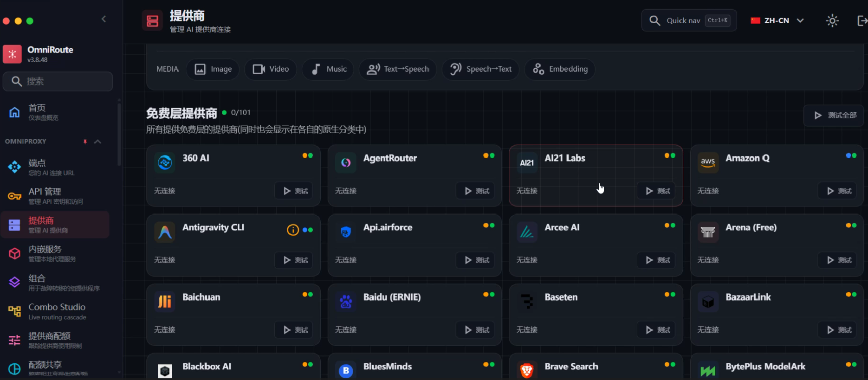Test the BazaarLink provider
Viewport: 868px width, 380px height.
click(x=838, y=330)
